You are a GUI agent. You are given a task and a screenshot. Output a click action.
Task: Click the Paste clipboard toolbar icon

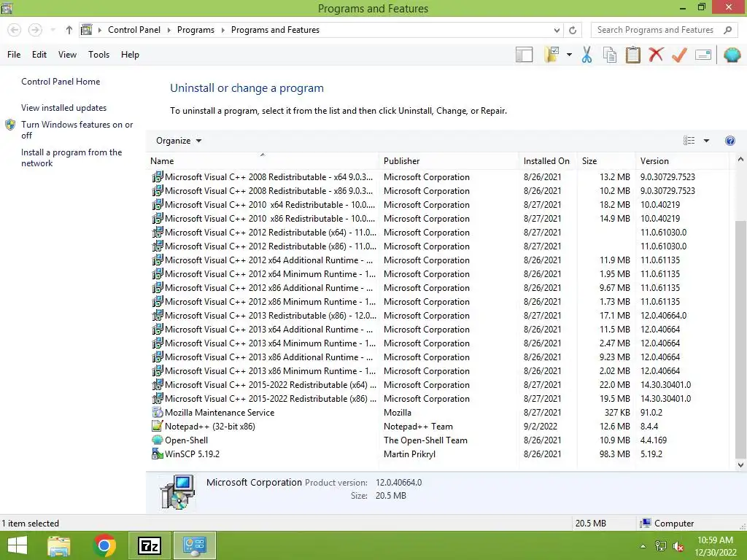click(x=632, y=55)
